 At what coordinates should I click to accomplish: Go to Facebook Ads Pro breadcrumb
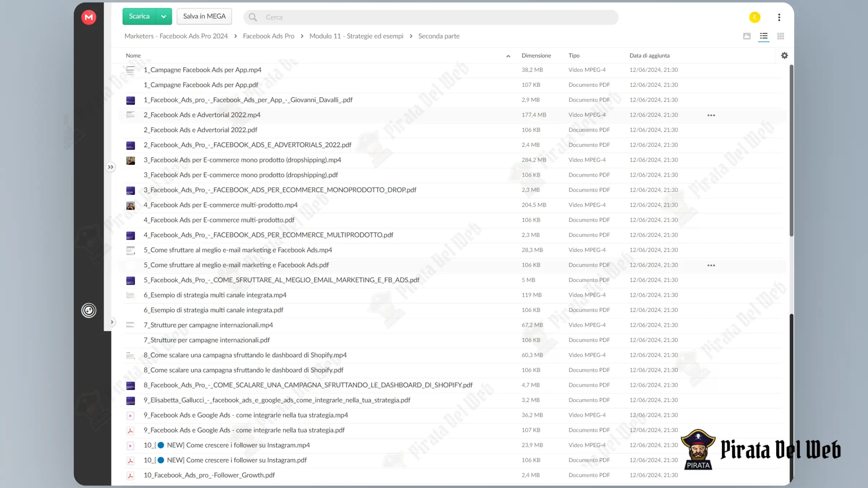point(269,36)
